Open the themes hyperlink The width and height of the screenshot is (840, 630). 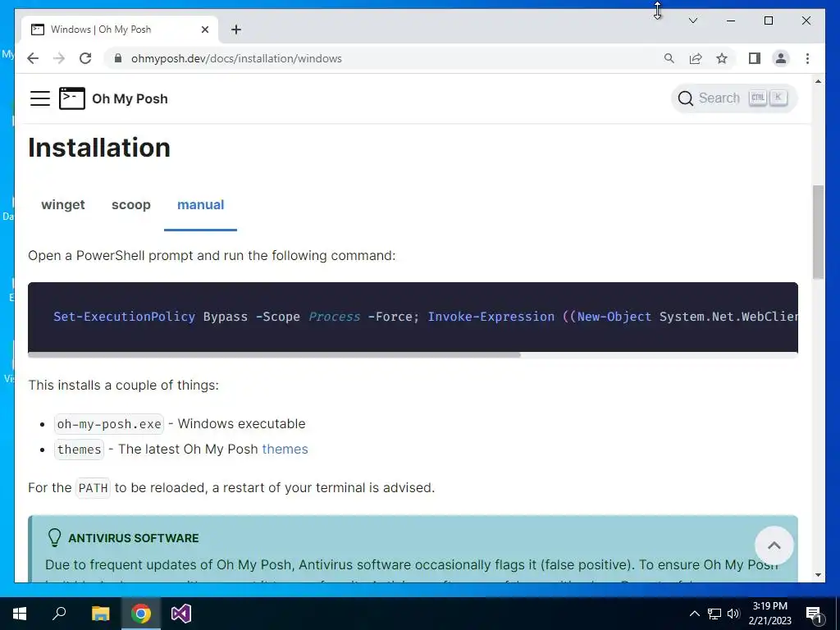coord(285,449)
